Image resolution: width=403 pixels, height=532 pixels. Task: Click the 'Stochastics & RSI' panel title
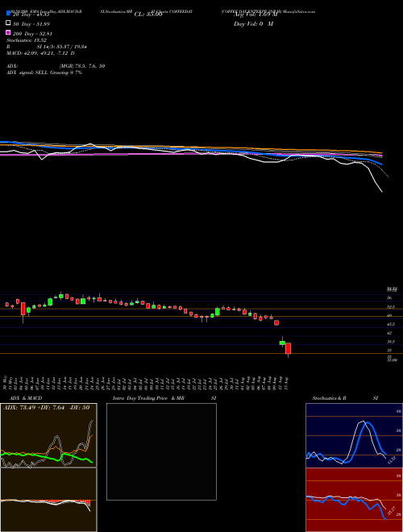click(x=345, y=398)
